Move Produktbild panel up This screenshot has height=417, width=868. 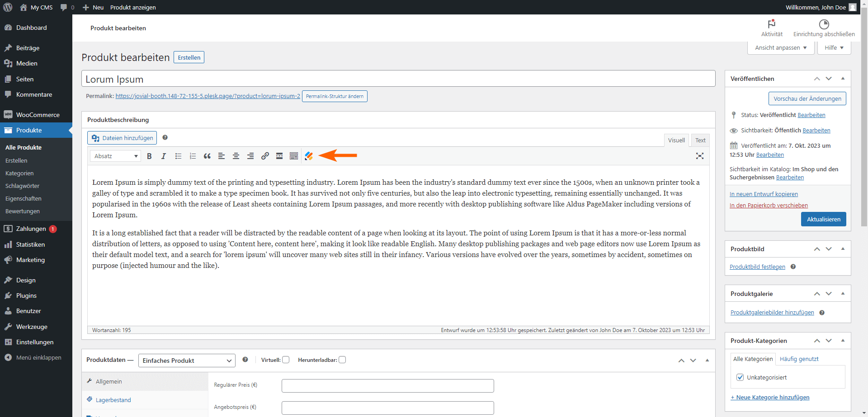(817, 249)
